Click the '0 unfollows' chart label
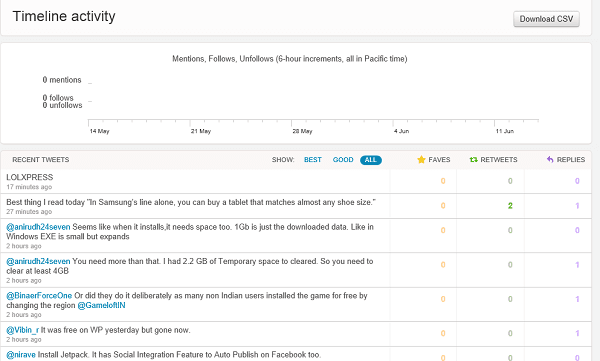Screen dimensions: 600x361 click(62, 105)
